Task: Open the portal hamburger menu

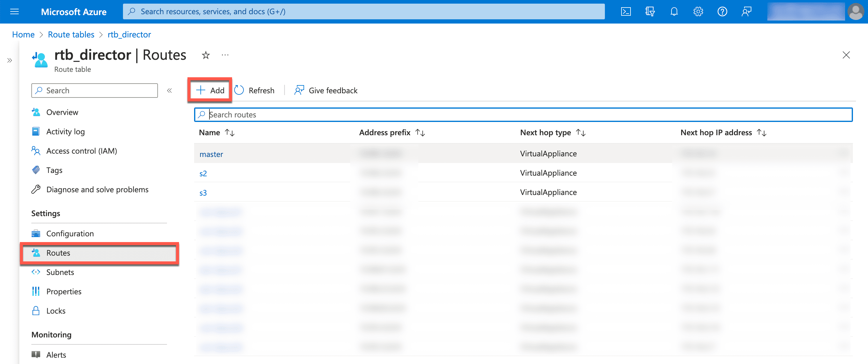Action: 14,11
